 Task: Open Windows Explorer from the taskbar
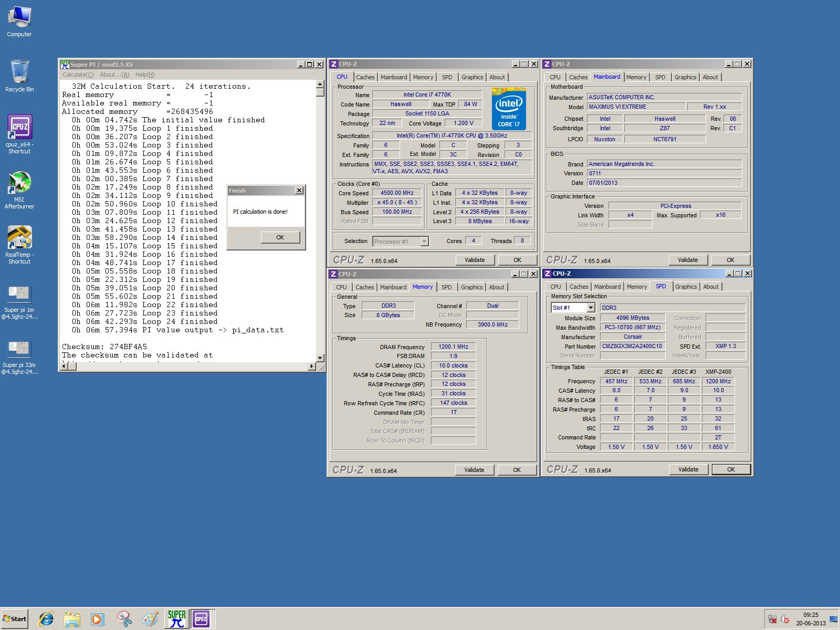72,619
